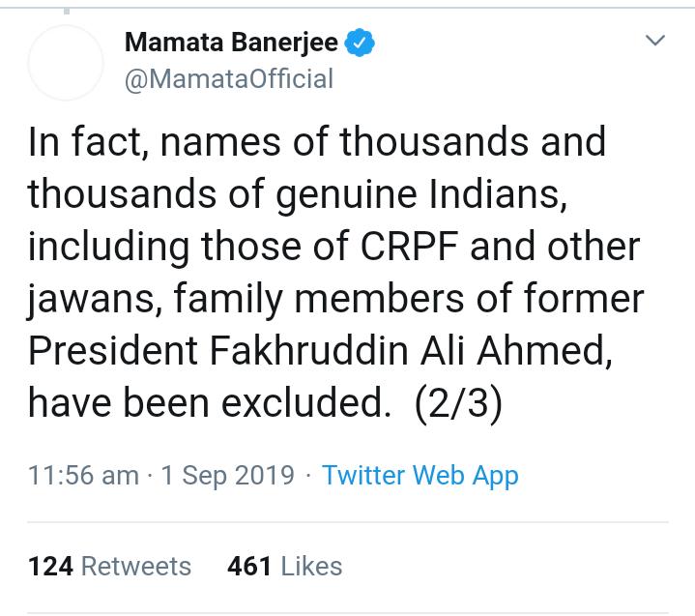Open the @MamataOfficial handle link
Image resolution: width=695 pixels, height=616 pixels.
(x=229, y=79)
